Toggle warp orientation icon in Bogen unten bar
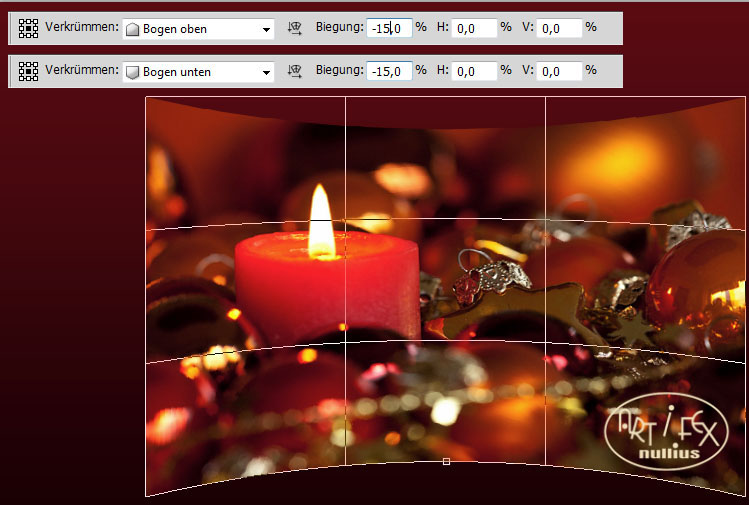This screenshot has height=505, width=749. pyautogui.click(x=295, y=72)
